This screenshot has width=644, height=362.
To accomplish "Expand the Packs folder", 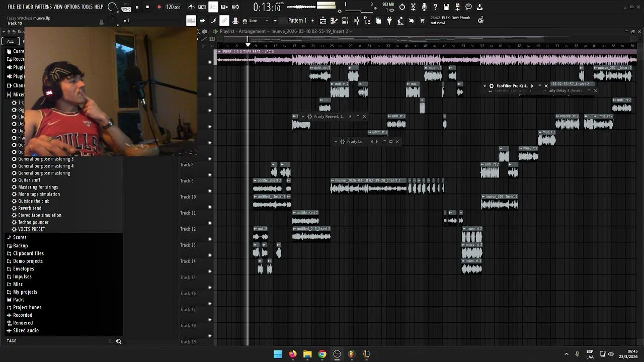I will 19,300.
